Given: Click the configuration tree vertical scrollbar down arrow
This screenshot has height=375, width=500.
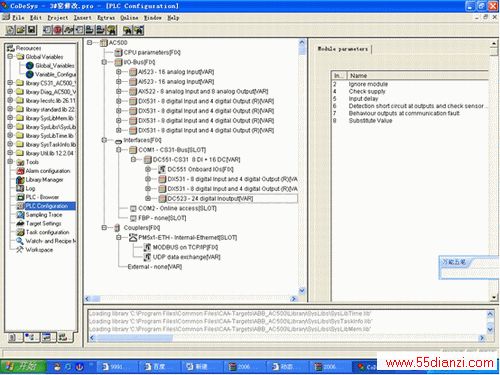Looking at the screenshot, I should 302,291.
